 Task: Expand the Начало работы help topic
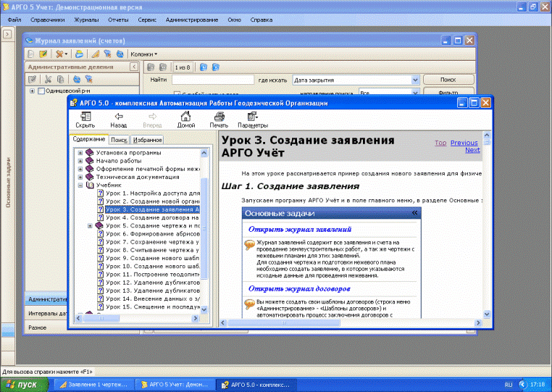click(x=80, y=161)
